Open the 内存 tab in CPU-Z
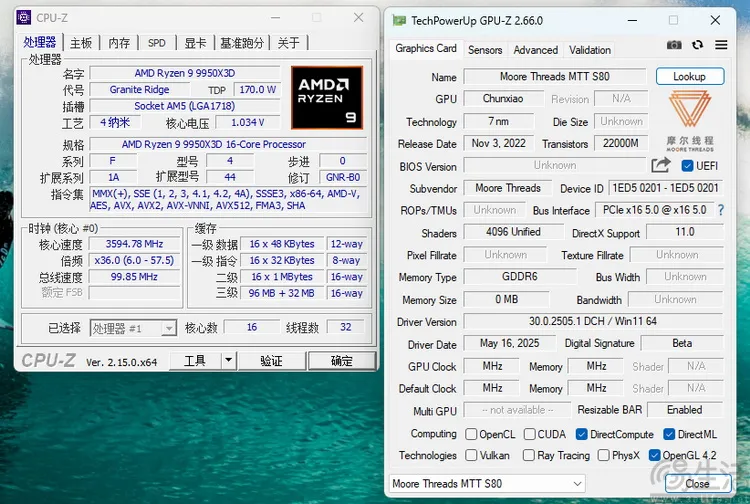The width and height of the screenshot is (750, 504). point(119,43)
